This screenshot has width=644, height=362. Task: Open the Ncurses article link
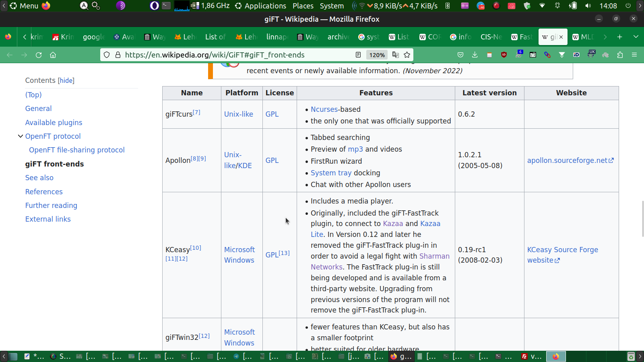click(324, 109)
